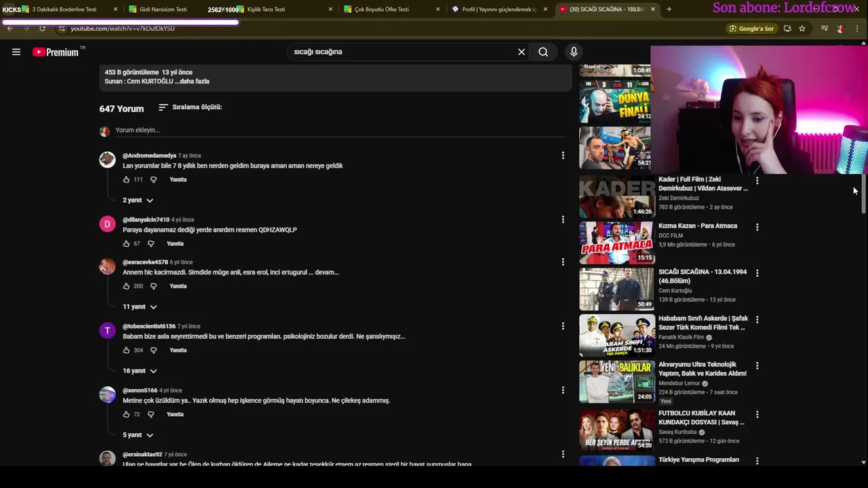Reply to @tobescientist6136 with Yanıtla
868x488 pixels.
click(178, 350)
